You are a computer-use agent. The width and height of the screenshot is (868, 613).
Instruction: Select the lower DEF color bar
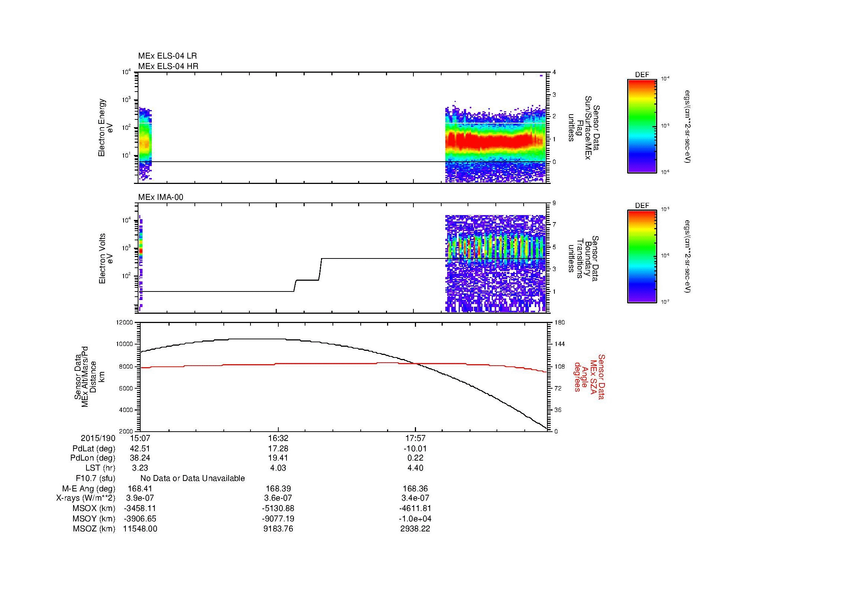[x=642, y=257]
